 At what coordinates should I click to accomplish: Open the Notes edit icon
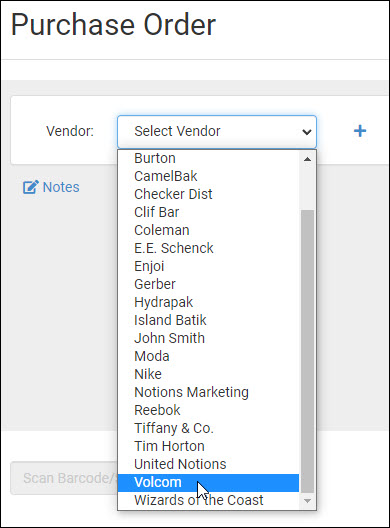point(31,187)
